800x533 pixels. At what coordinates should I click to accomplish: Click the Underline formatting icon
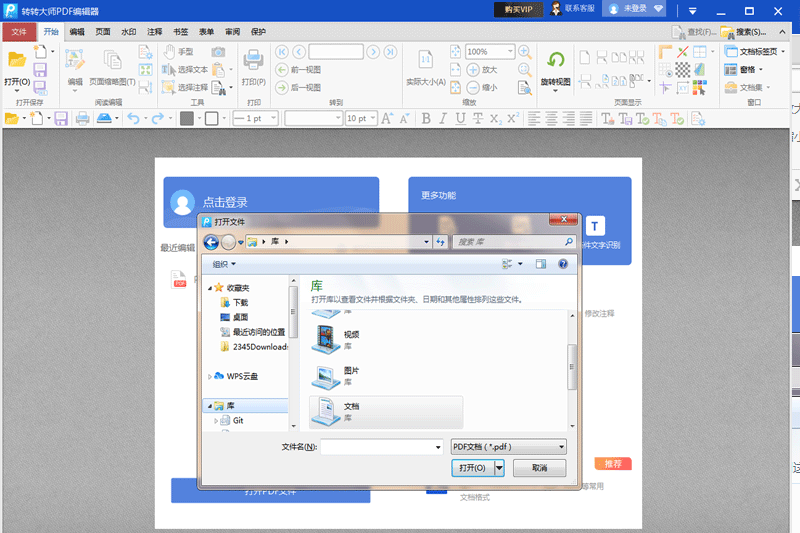(x=460, y=119)
